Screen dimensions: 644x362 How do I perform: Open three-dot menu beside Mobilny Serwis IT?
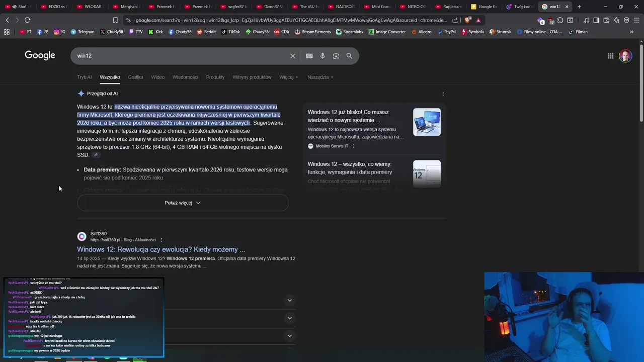click(x=354, y=146)
